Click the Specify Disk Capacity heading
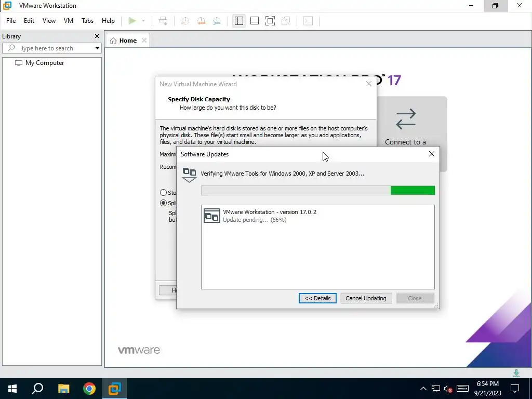Screen dimensions: 532x399 coord(199,99)
